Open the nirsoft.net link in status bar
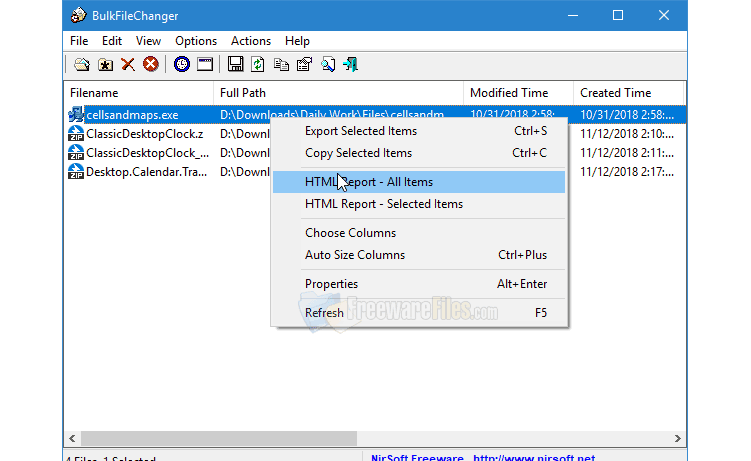The height and width of the screenshot is (461, 751). click(534, 458)
